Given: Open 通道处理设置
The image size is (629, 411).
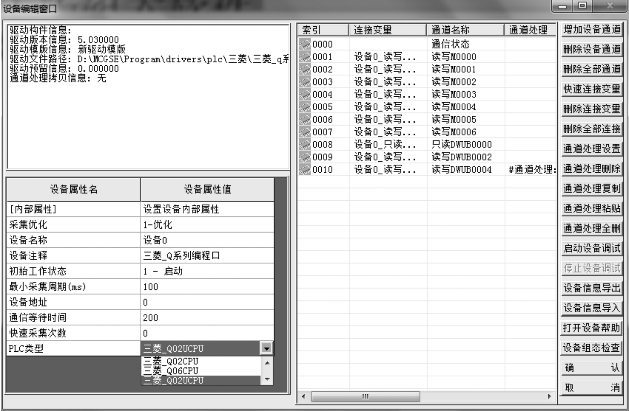Looking at the screenshot, I should pos(592,148).
